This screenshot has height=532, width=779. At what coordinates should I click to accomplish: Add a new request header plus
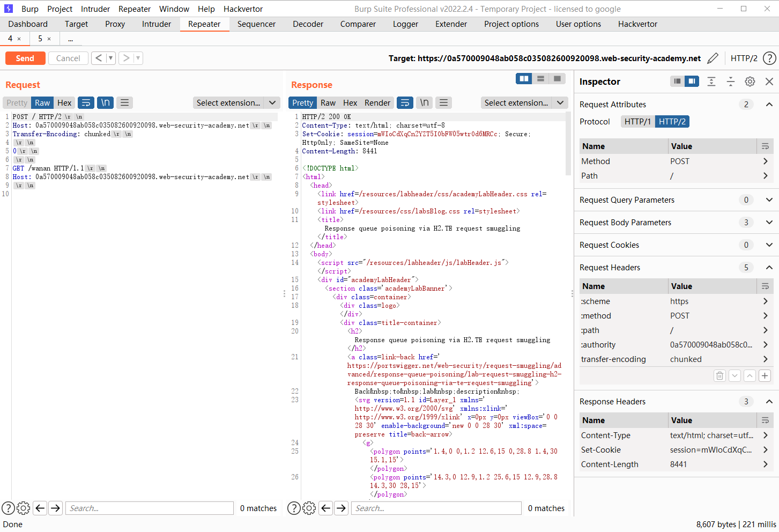tap(765, 375)
